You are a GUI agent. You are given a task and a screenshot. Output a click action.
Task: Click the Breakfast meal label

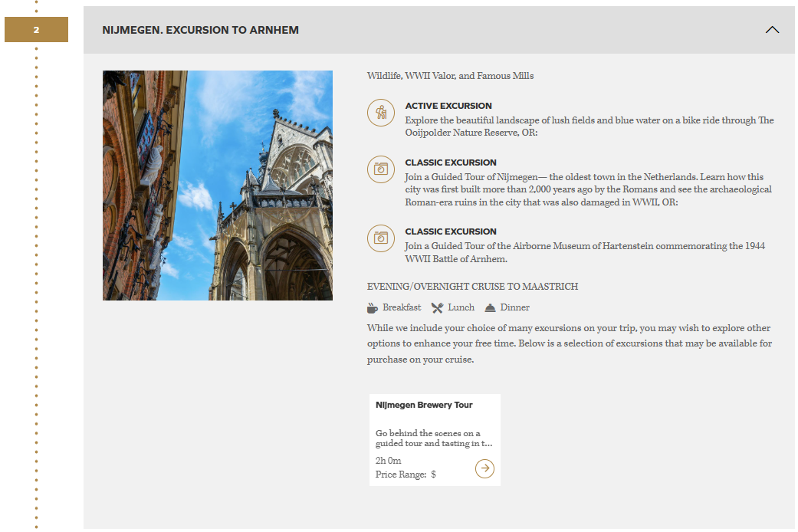(x=402, y=307)
